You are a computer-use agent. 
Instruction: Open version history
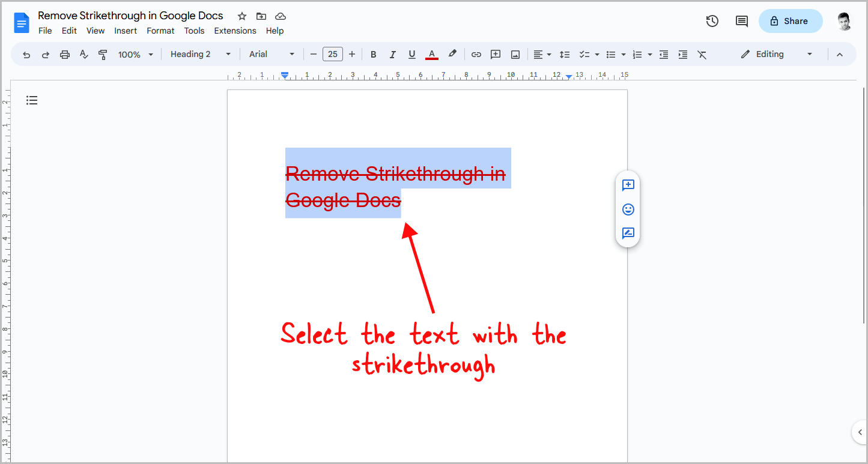[712, 20]
